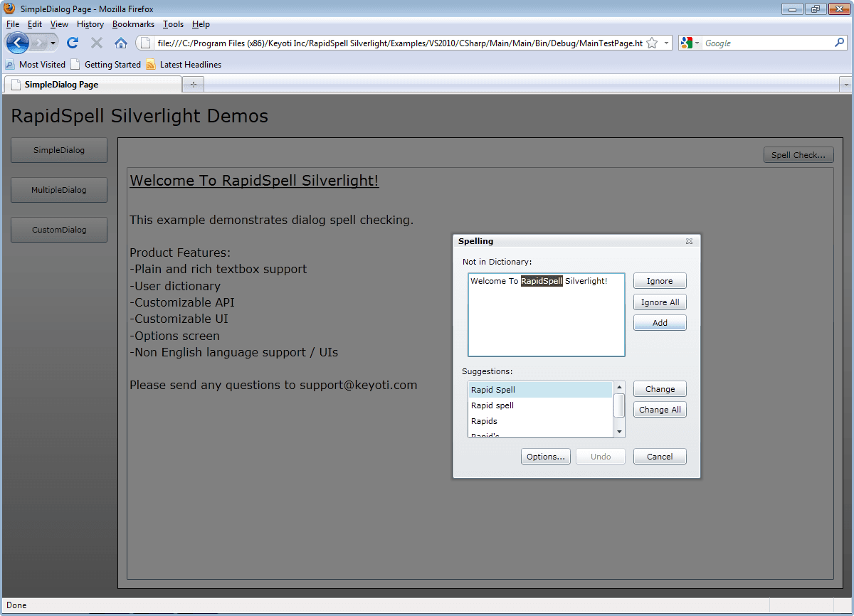Click the Firefox icon in title bar
The image size is (854, 616).
tap(10, 9)
